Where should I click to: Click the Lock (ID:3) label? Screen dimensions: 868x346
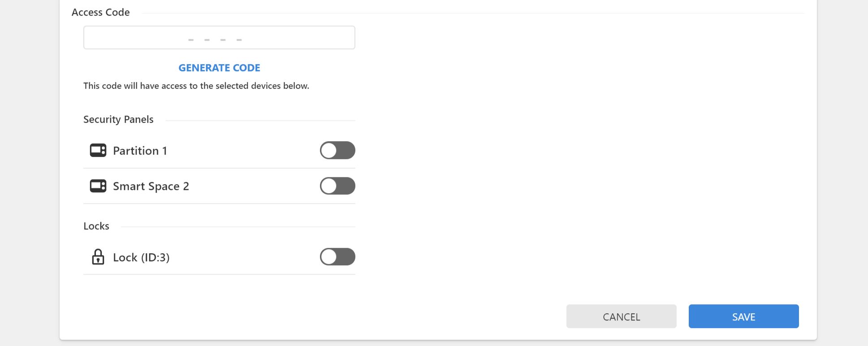tap(141, 257)
